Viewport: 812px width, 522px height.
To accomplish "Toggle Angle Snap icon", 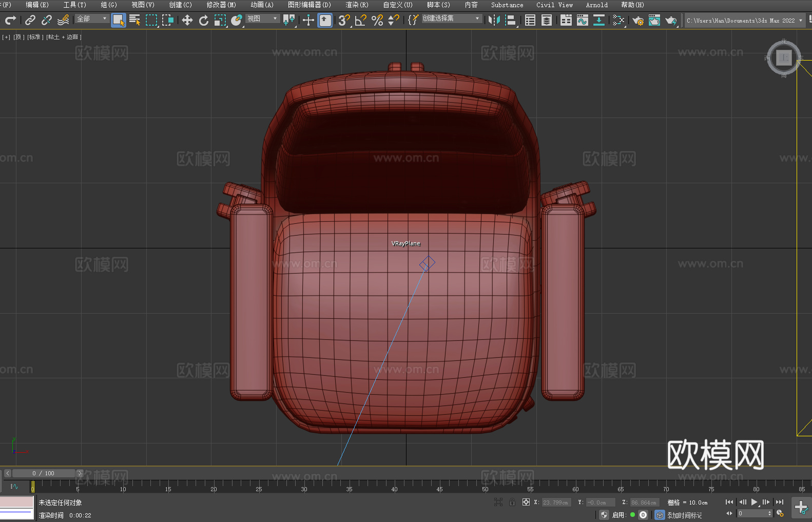I will [361, 20].
